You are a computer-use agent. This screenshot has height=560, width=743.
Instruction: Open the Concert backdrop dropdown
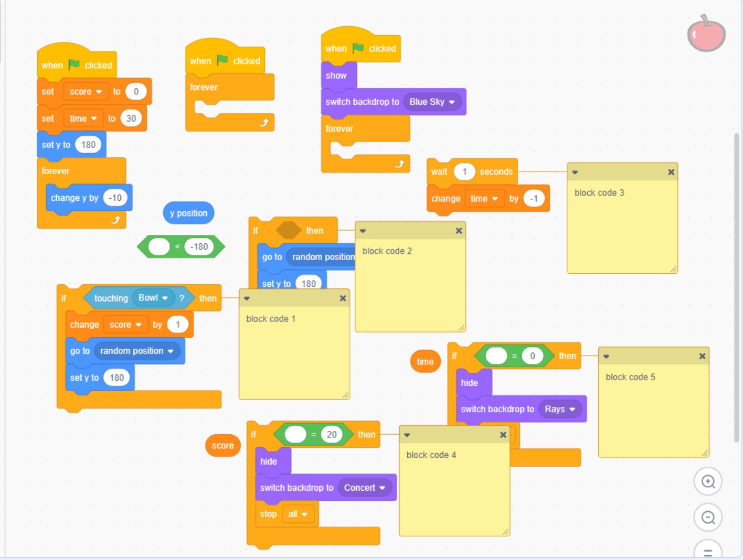tap(365, 488)
